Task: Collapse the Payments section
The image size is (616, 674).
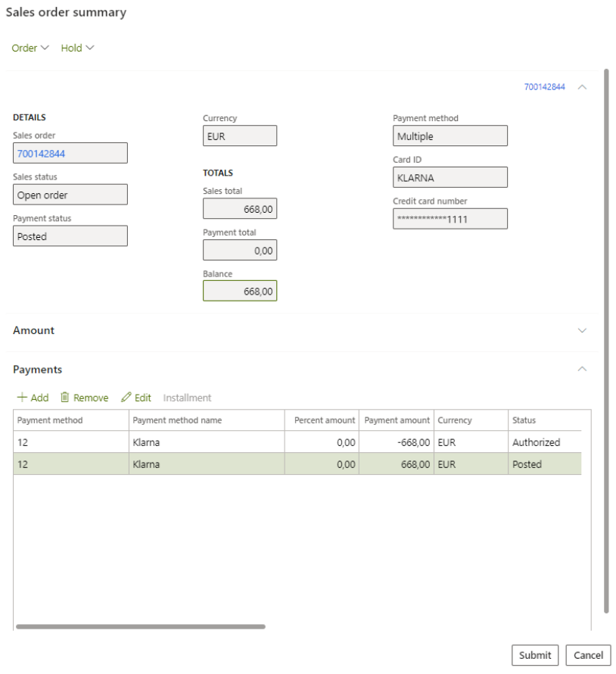Action: [582, 370]
